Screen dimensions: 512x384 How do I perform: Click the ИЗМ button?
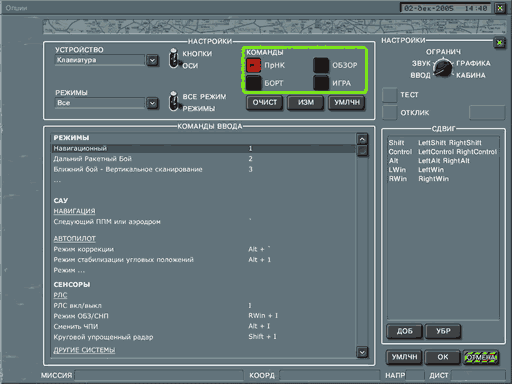(x=306, y=102)
